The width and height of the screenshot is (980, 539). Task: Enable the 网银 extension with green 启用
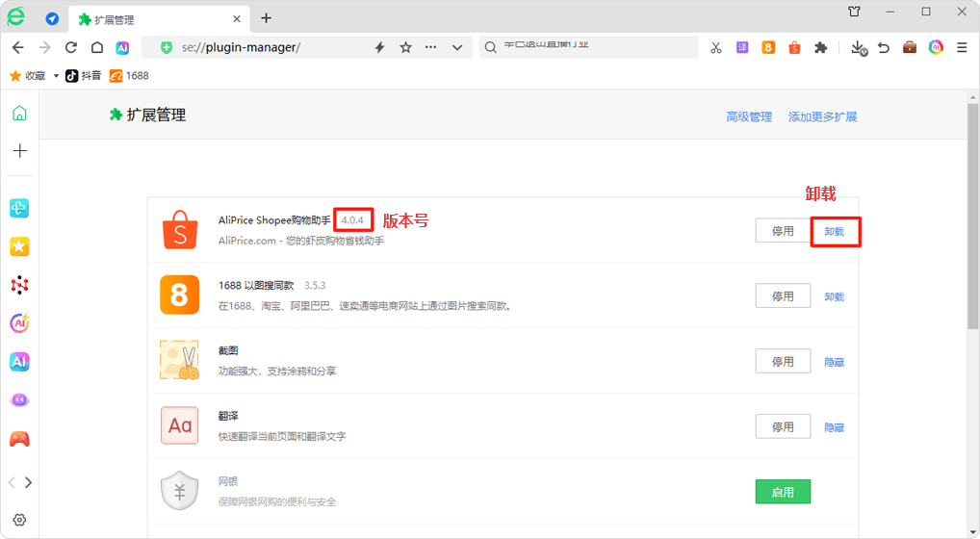click(x=783, y=492)
